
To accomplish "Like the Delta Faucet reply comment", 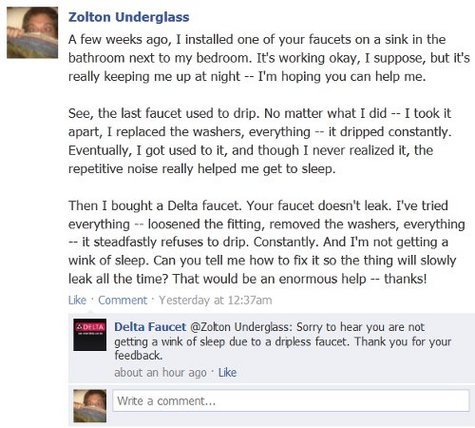I will coord(227,372).
